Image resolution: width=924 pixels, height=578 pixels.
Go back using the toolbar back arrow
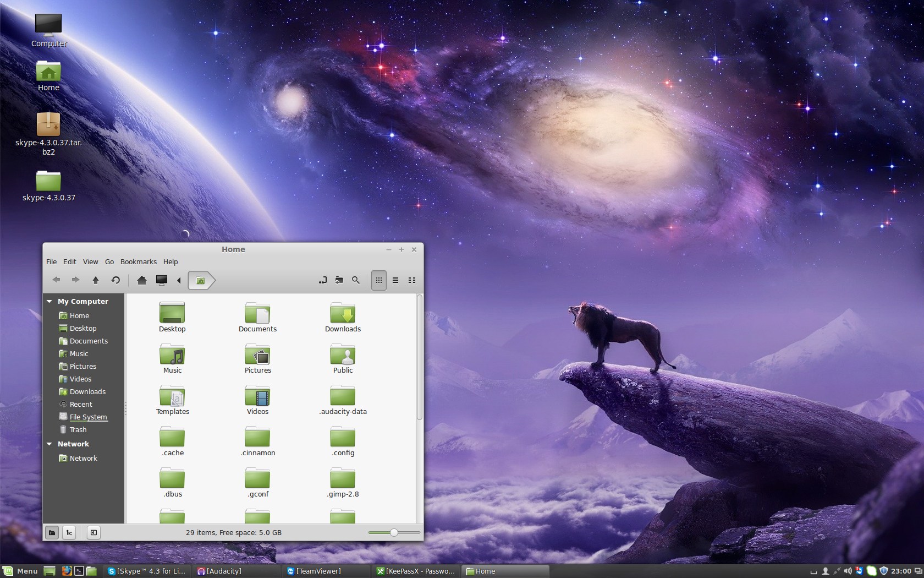(x=56, y=280)
